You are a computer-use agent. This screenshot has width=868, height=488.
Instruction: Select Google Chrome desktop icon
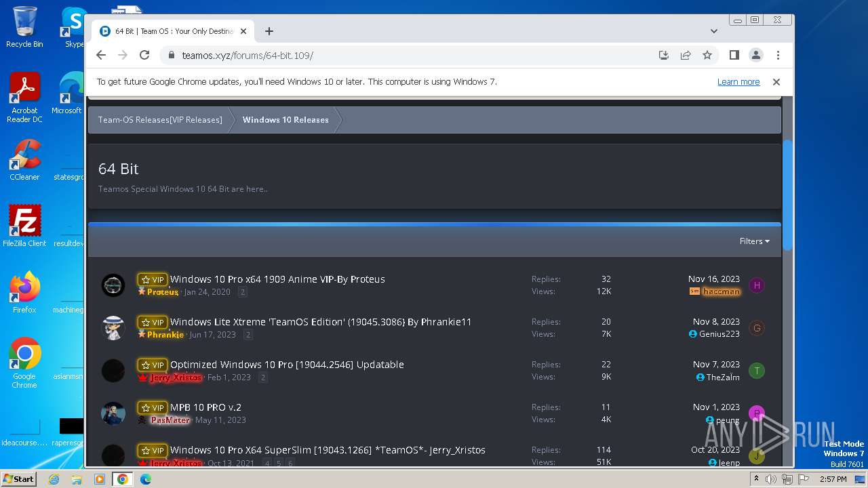[x=24, y=363]
